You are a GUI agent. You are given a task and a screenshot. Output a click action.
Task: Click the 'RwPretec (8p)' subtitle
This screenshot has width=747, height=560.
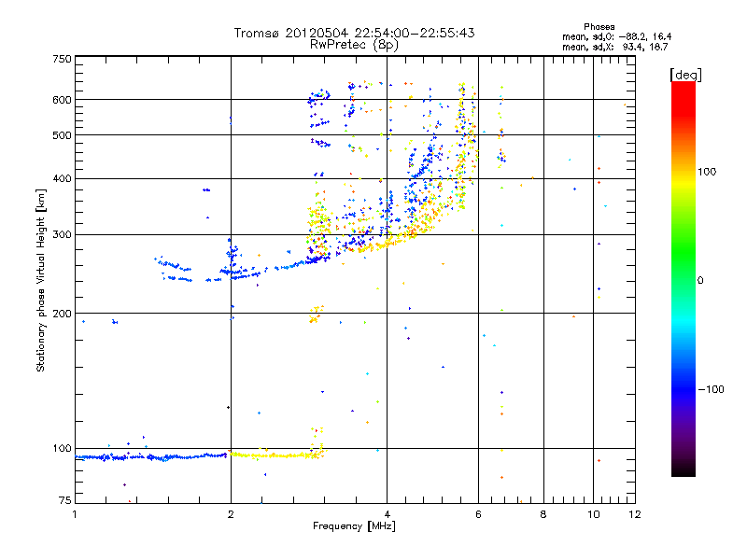click(x=354, y=45)
